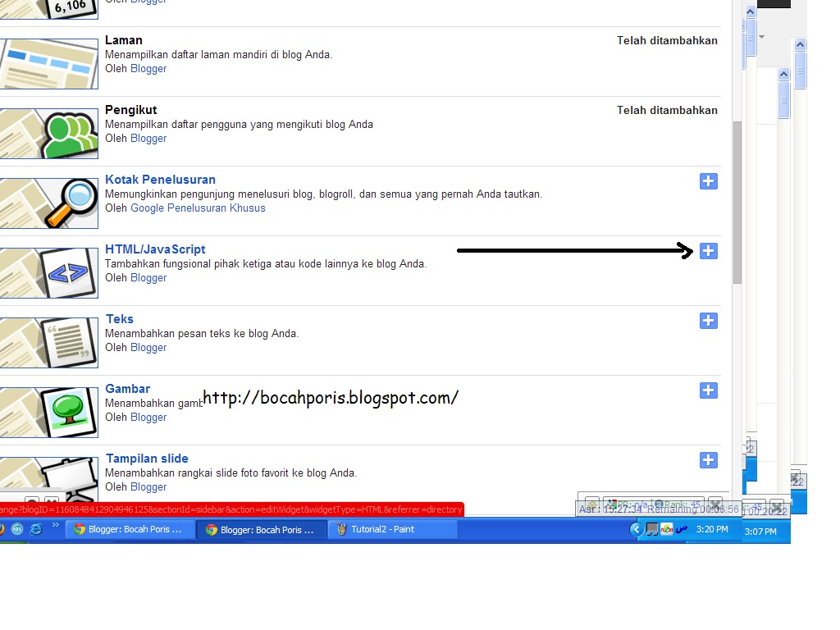Click the magnifying glass Kotak Penelusuran thumbnail
The image size is (840, 630).
coord(48,203)
